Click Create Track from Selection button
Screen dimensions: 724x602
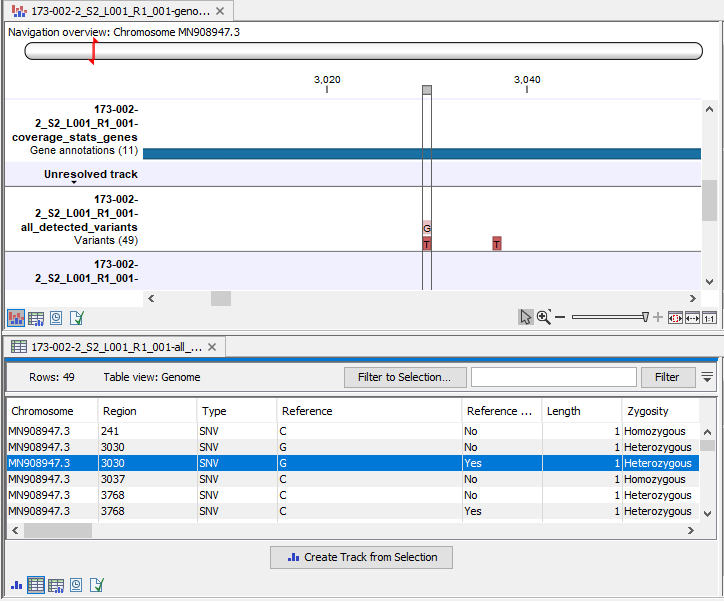pos(361,557)
